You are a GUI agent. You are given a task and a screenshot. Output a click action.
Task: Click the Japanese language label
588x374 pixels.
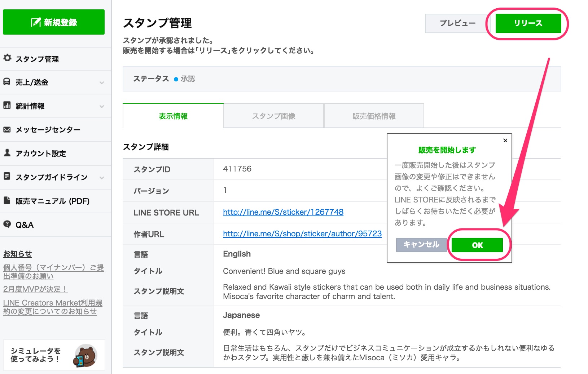(x=241, y=315)
